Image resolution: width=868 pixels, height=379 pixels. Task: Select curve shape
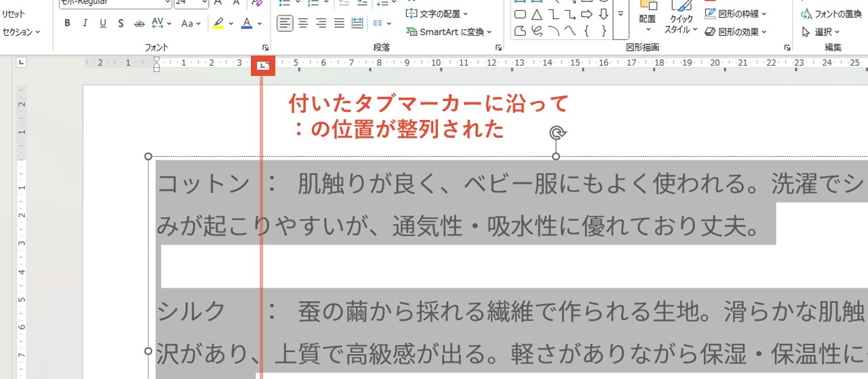tap(570, 31)
